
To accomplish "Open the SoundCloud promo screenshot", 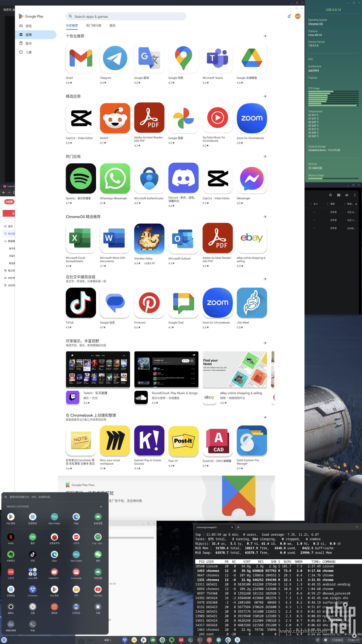I will (167, 369).
